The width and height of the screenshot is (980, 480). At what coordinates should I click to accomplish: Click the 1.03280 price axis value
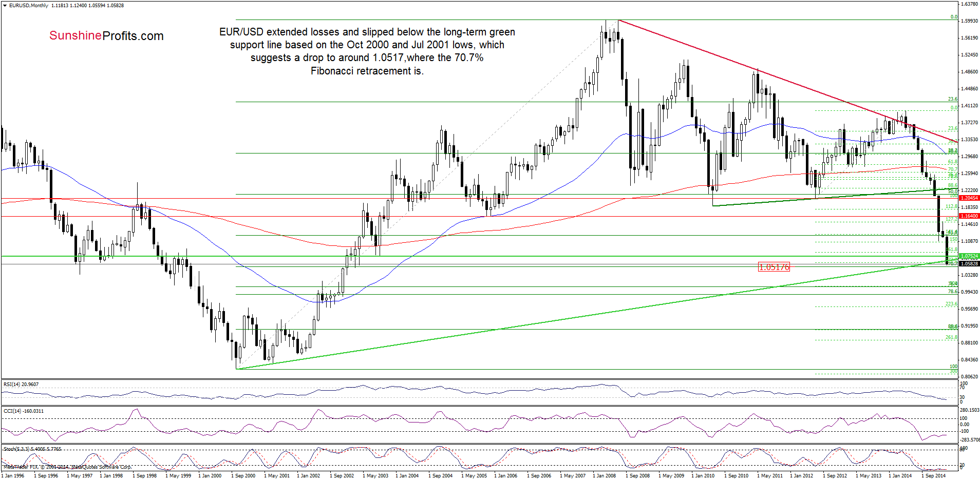pos(969,275)
